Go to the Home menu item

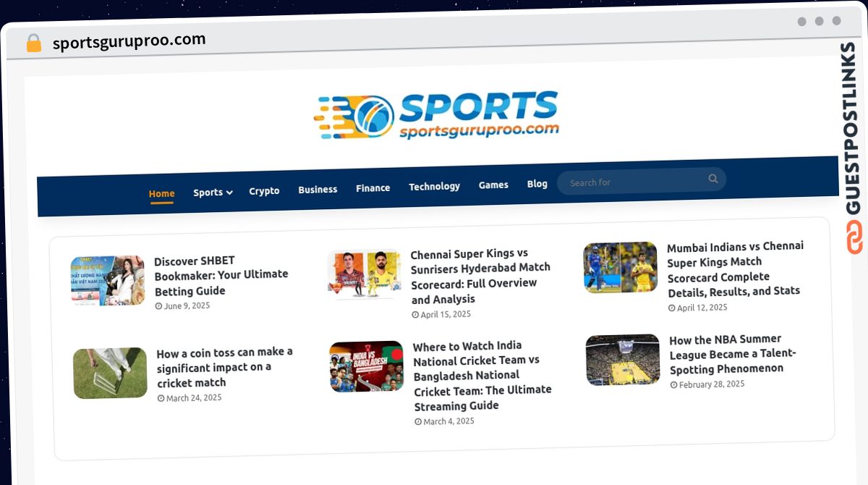[x=161, y=193]
